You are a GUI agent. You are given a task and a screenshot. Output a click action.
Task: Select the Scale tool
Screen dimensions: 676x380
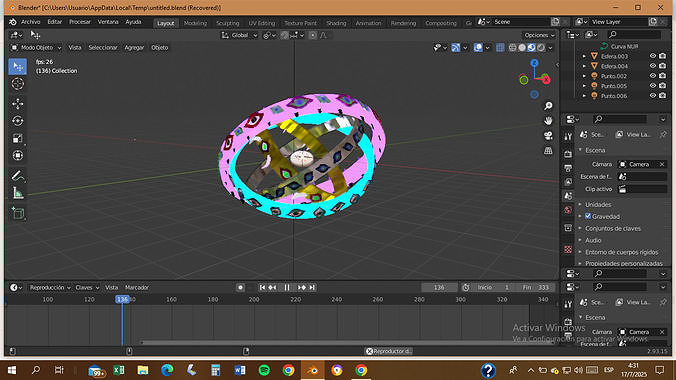pos(18,138)
